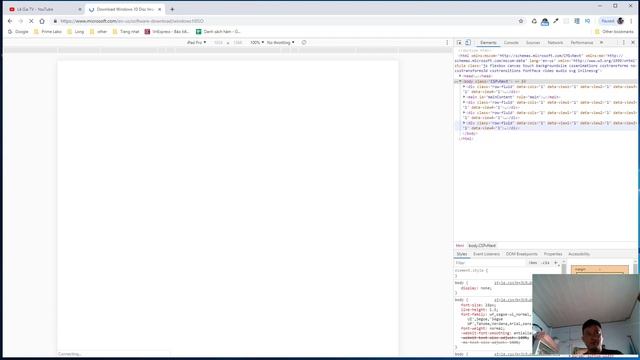
Task: Open the other bookmark folder
Action: (x=98, y=31)
